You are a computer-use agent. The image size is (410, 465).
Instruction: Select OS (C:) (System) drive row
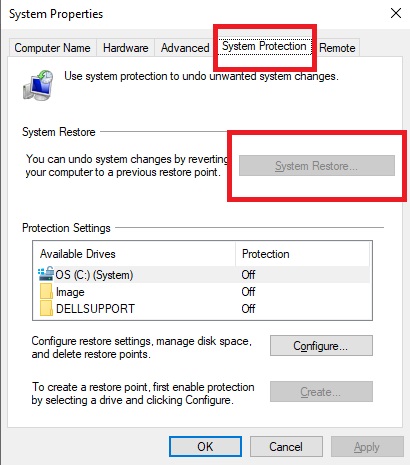tap(202, 274)
